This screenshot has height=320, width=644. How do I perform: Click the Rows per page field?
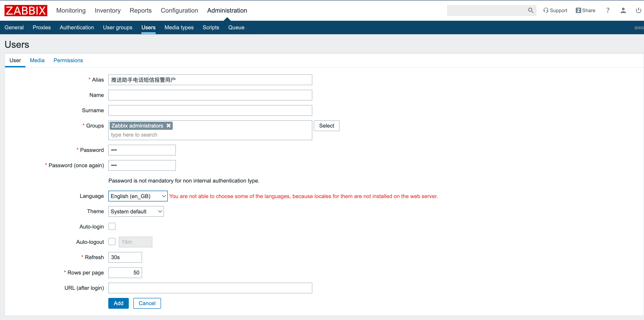tap(125, 272)
